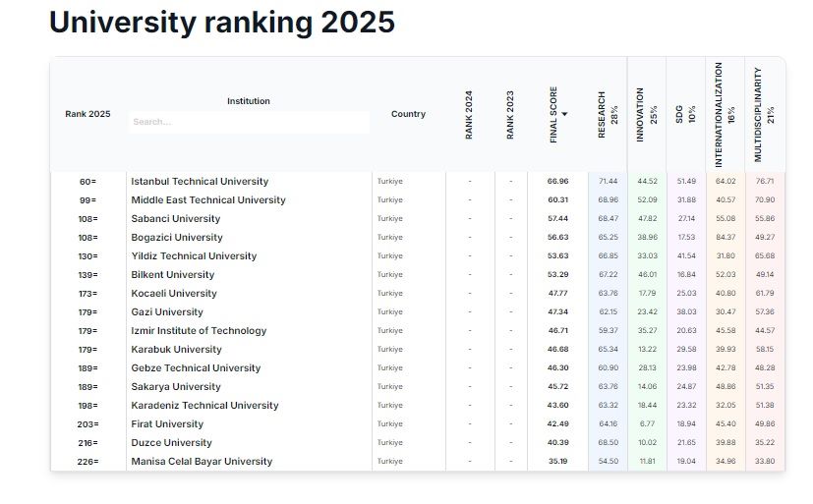813x504 pixels.
Task: Click the Internationalization 16% column header
Action: (725, 114)
